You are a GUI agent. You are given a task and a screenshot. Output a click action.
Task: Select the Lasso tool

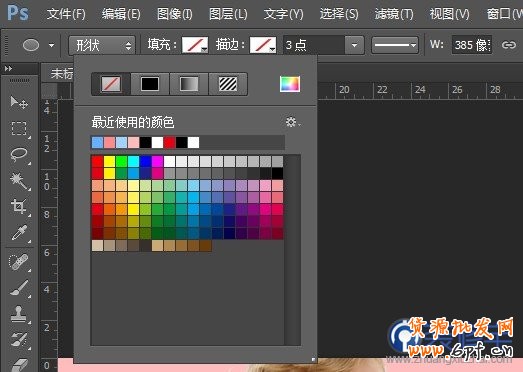click(x=19, y=154)
